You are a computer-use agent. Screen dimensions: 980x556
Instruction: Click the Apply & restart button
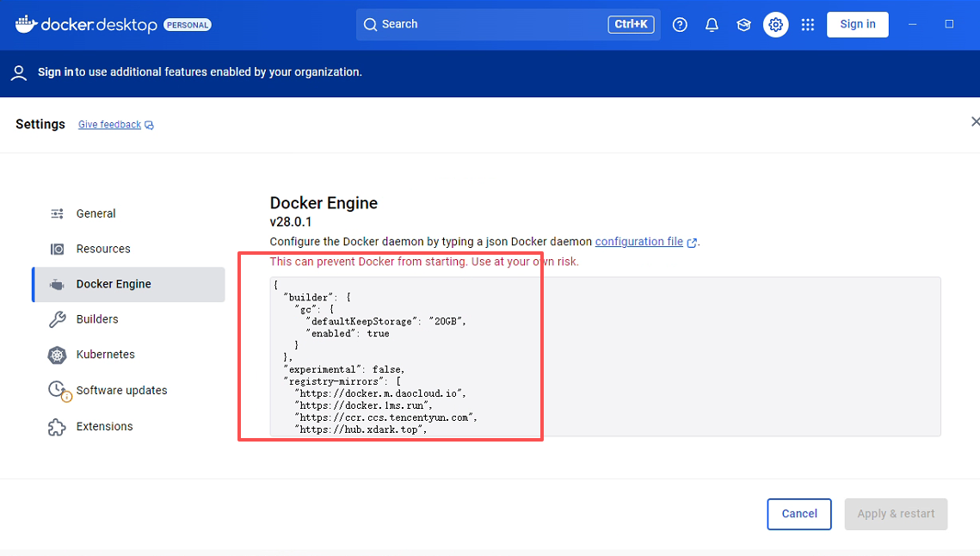tap(896, 514)
